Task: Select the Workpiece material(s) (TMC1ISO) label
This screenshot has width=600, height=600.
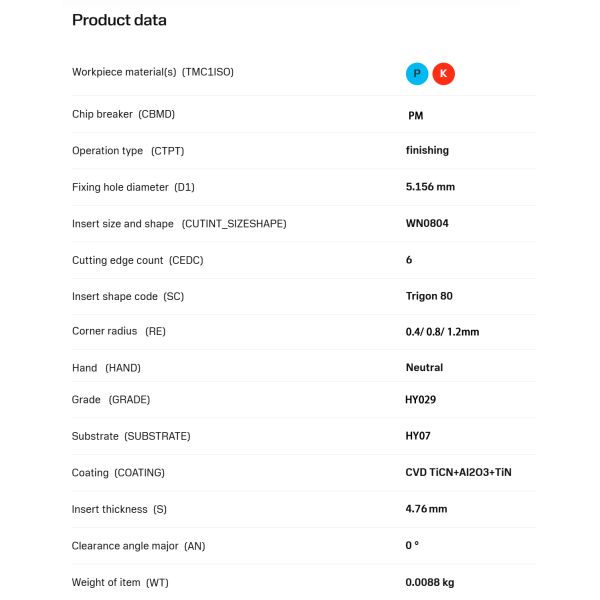Action: (x=153, y=72)
